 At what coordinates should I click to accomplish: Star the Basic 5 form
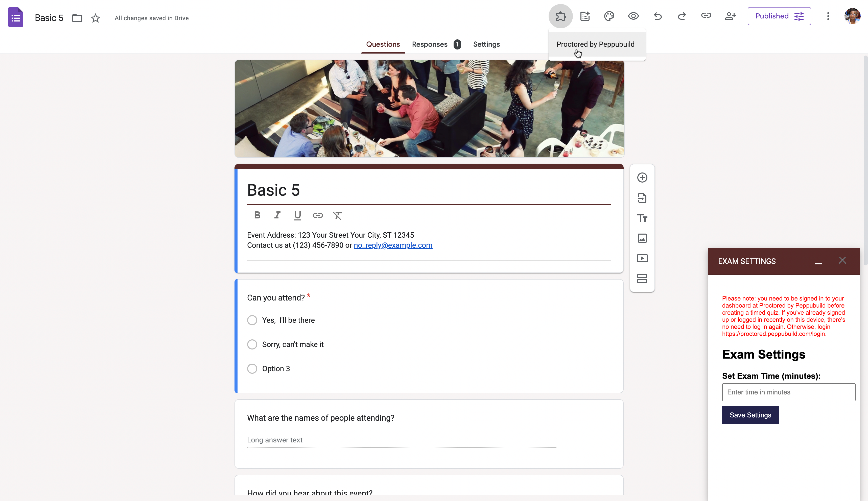click(95, 18)
